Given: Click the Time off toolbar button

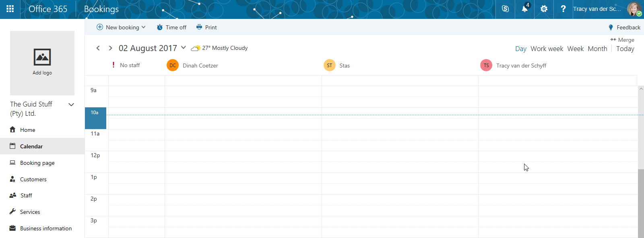Looking at the screenshot, I should click(x=171, y=27).
